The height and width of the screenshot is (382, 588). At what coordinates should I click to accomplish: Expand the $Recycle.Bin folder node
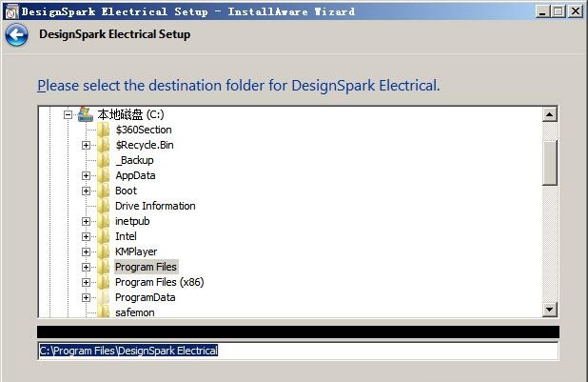(x=86, y=146)
